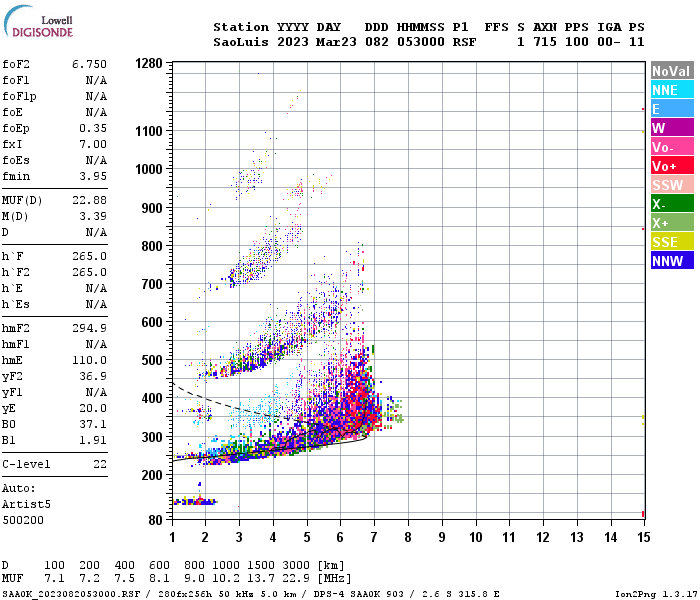The width and height of the screenshot is (700, 600).
Task: Click the 1280 km label on height axis
Action: (x=149, y=63)
